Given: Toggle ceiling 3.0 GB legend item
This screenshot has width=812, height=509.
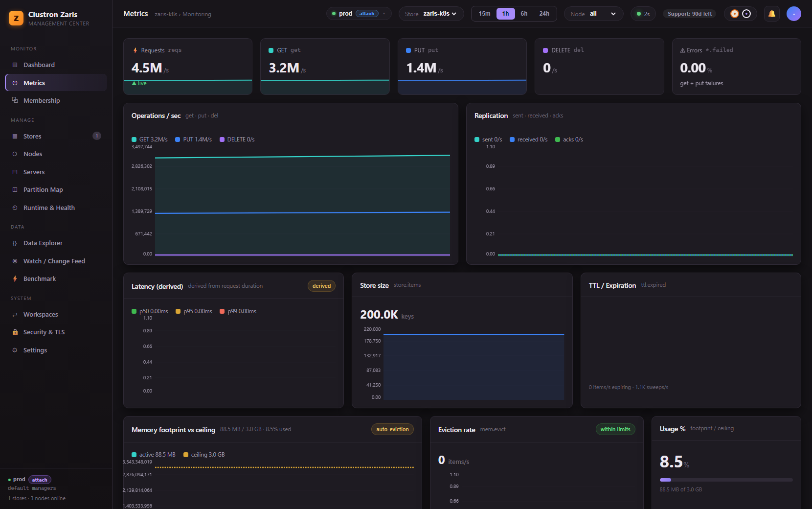Looking at the screenshot, I should tap(204, 455).
